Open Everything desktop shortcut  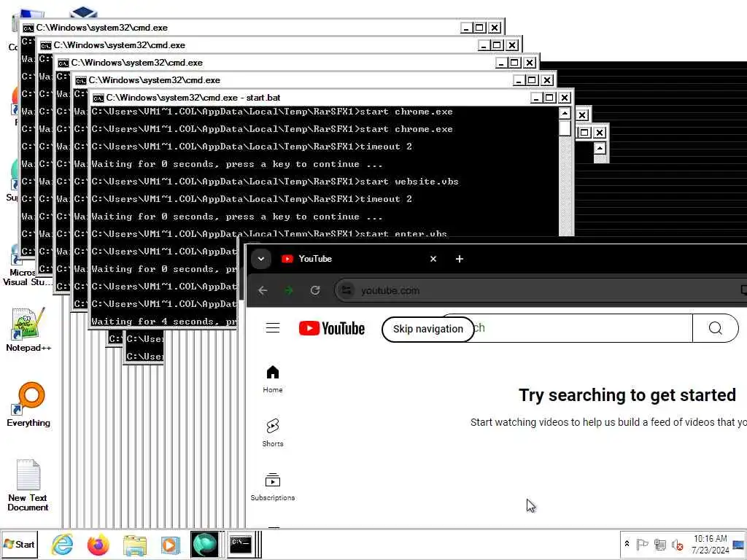click(28, 404)
